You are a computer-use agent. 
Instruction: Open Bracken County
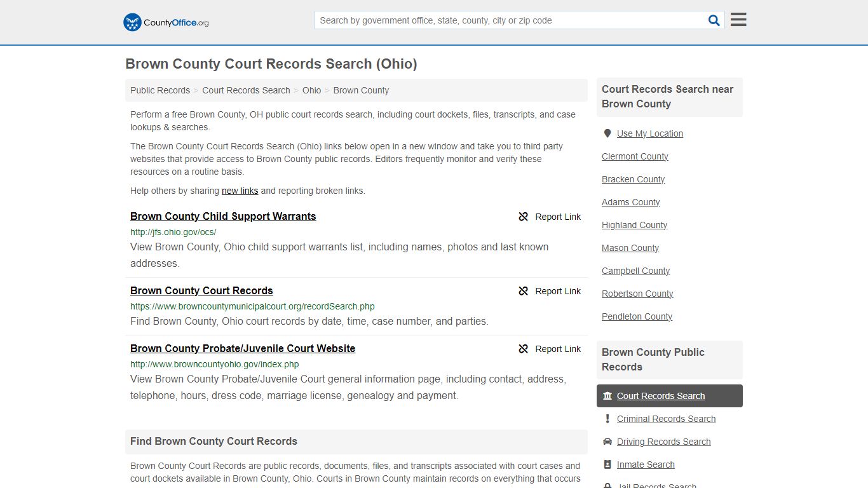pyautogui.click(x=633, y=179)
